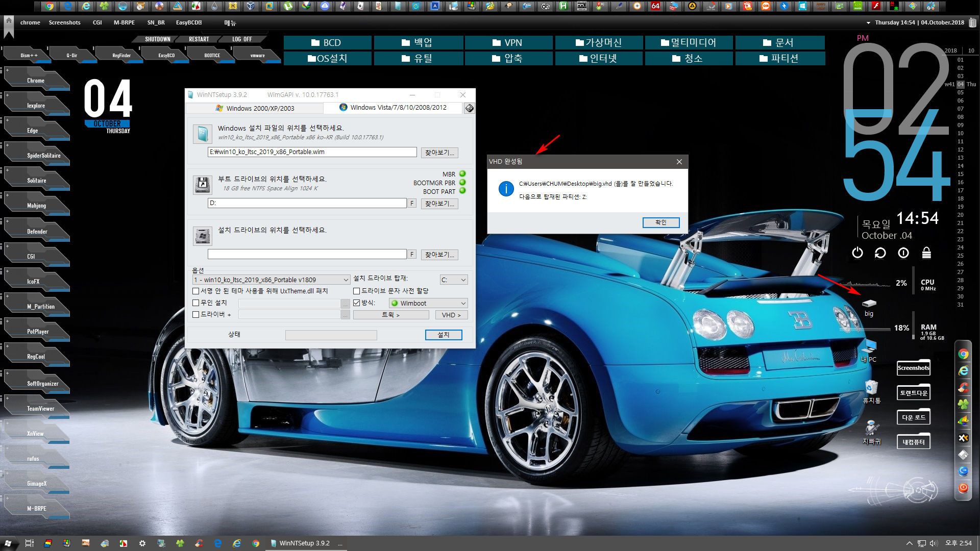Open 내 PC desktop icon
Image resolution: width=980 pixels, height=551 pixels.
point(869,352)
